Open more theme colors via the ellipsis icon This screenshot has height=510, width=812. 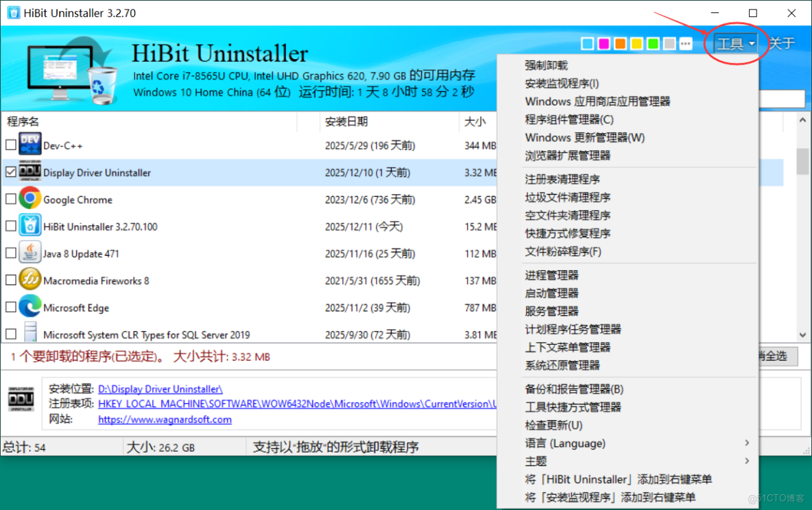(x=685, y=43)
